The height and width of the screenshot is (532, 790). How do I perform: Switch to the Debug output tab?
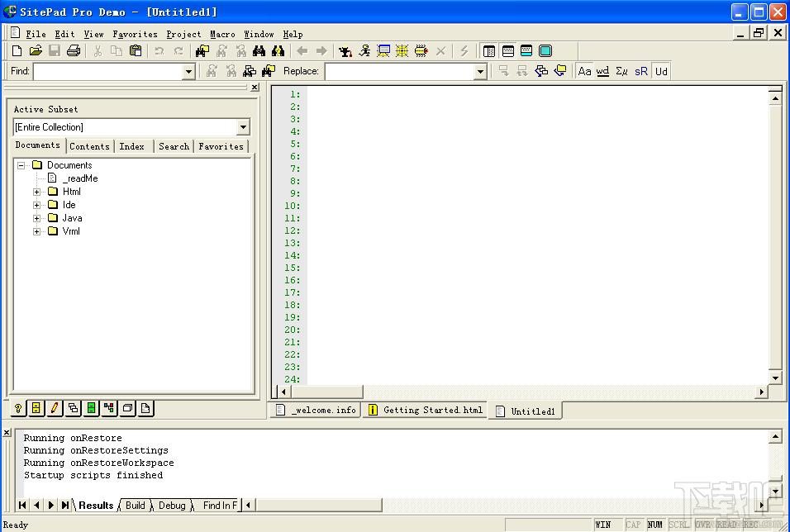point(172,506)
